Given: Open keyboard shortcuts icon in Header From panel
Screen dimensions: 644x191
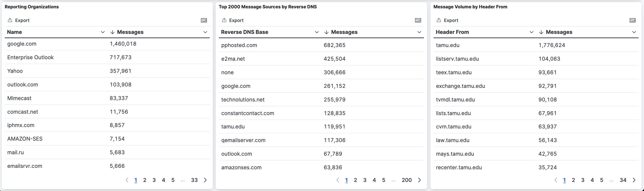Looking at the screenshot, I should (633, 20).
